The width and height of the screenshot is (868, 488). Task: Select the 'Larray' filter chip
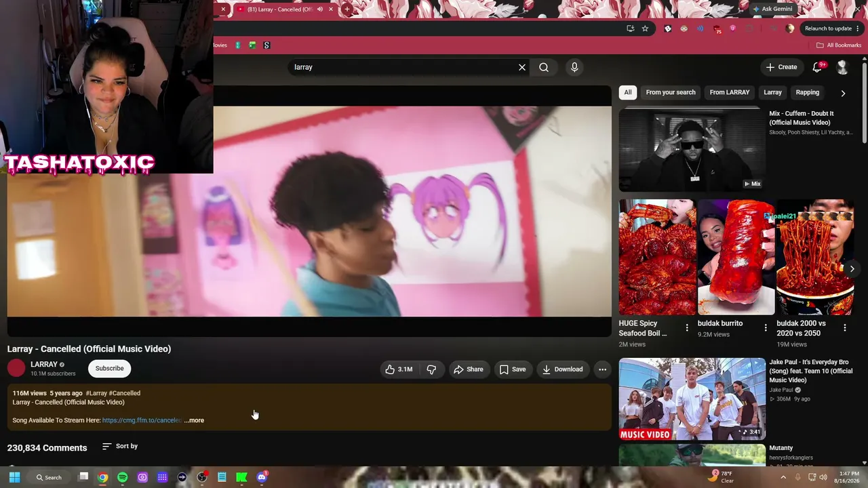tap(772, 92)
